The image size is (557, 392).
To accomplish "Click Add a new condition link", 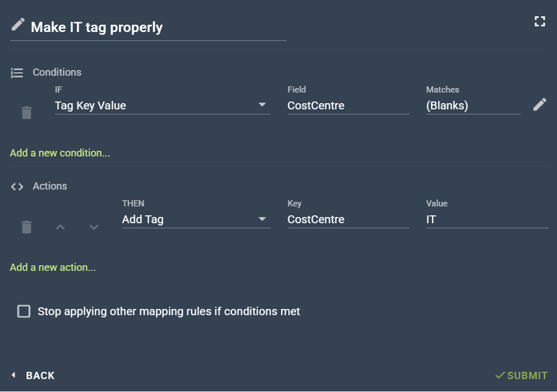I will click(x=60, y=153).
